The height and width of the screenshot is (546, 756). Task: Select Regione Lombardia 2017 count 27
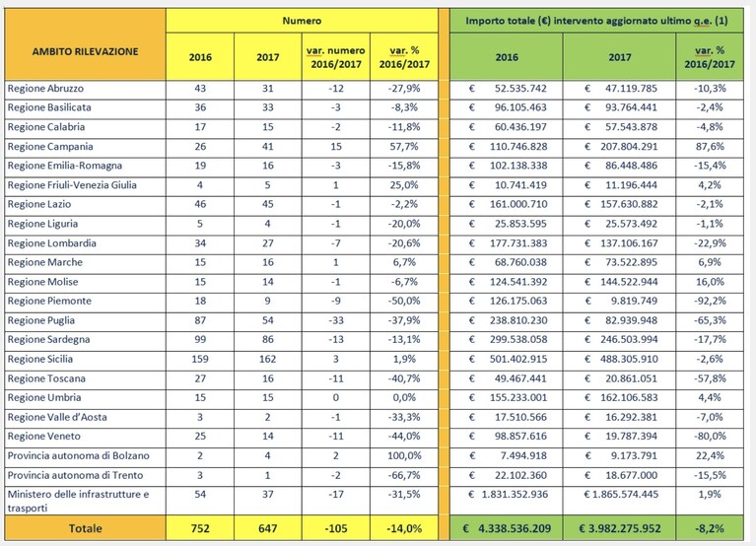tap(268, 243)
